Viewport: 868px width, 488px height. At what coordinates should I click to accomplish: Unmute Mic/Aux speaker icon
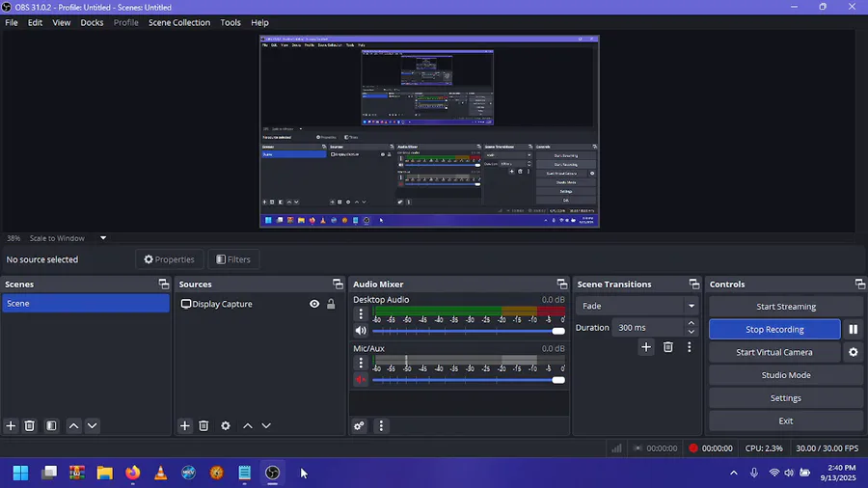pos(361,380)
